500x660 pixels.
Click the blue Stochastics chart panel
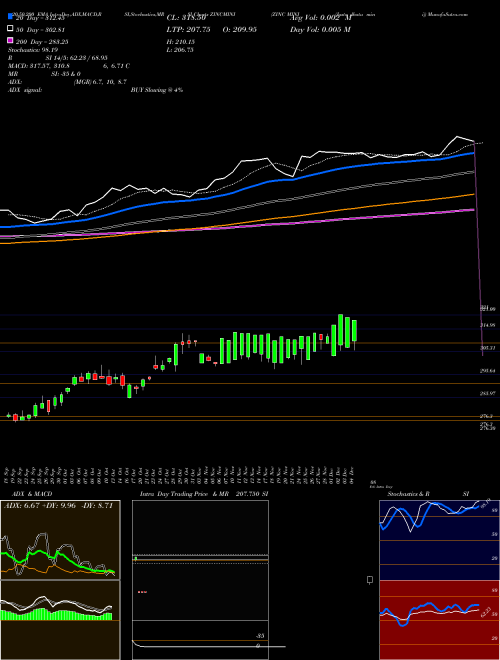[x=439, y=540]
